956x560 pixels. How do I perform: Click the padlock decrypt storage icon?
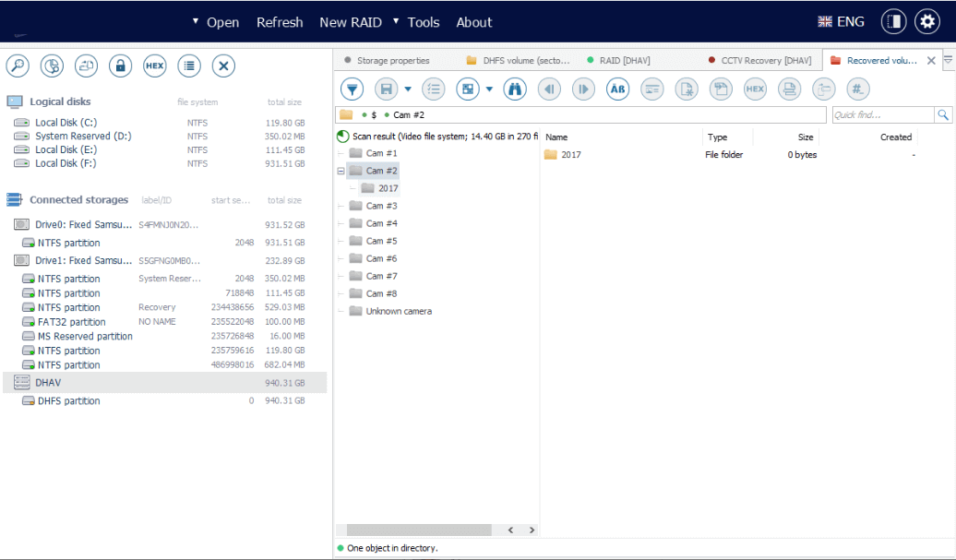[x=120, y=66]
